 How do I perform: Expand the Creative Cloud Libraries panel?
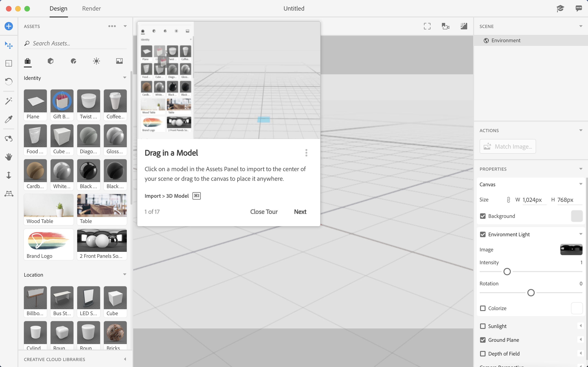pos(125,359)
